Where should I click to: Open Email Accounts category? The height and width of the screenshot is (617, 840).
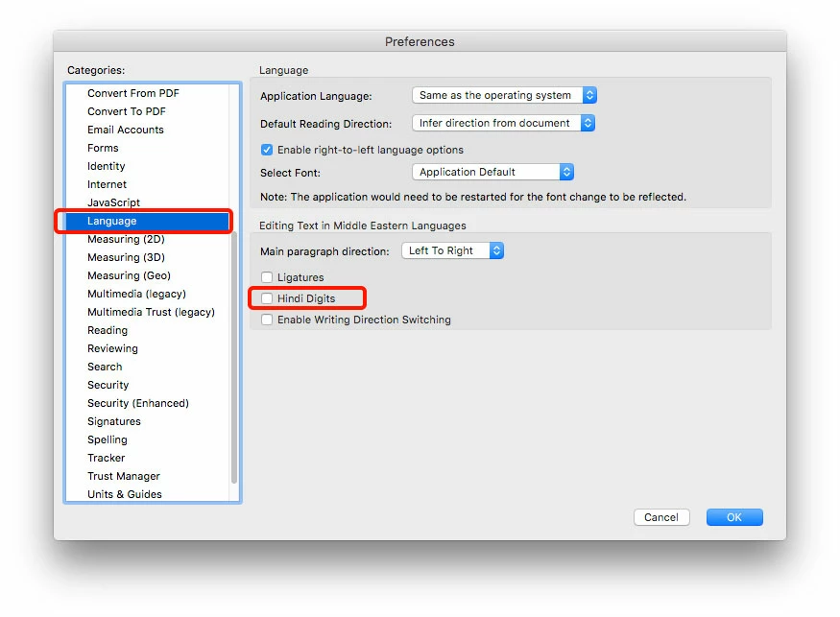[147, 130]
